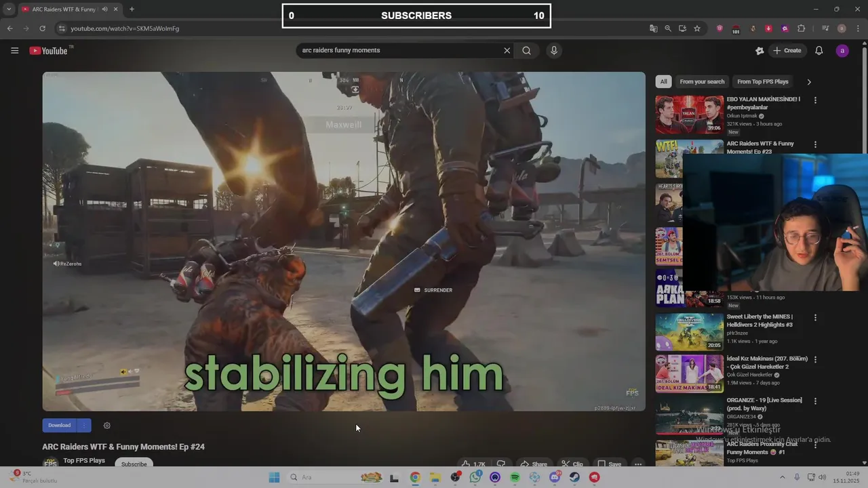Click the blue Download button

coord(60,425)
